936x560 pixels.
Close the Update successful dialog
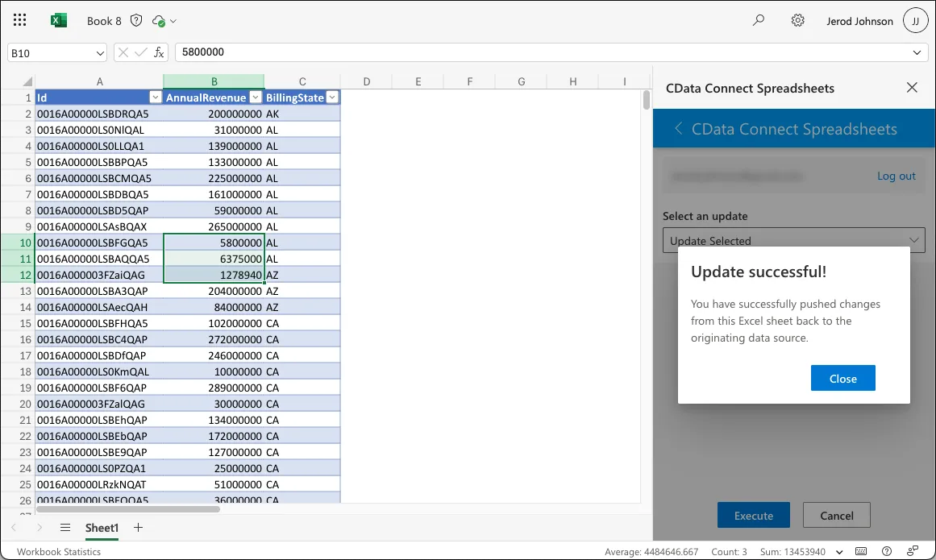tap(842, 378)
